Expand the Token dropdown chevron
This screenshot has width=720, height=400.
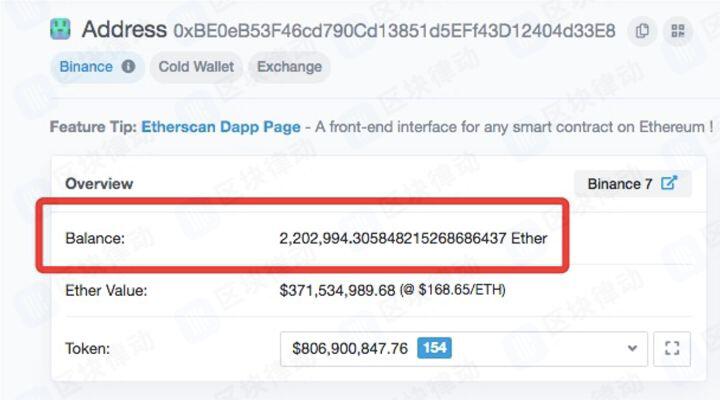pos(632,349)
